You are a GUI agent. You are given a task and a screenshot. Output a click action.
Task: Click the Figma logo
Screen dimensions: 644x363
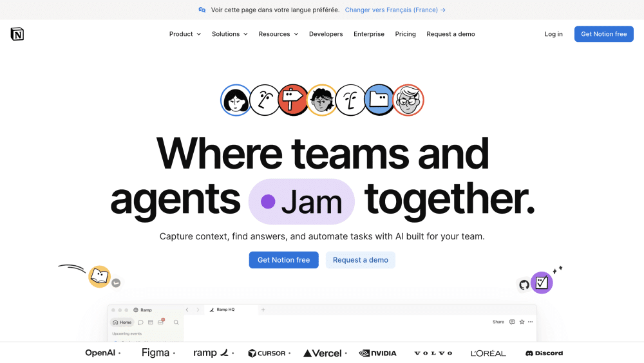155,353
